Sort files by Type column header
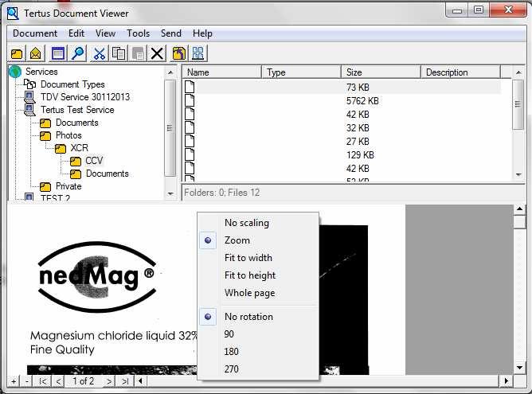The image size is (532, 394). 301,72
